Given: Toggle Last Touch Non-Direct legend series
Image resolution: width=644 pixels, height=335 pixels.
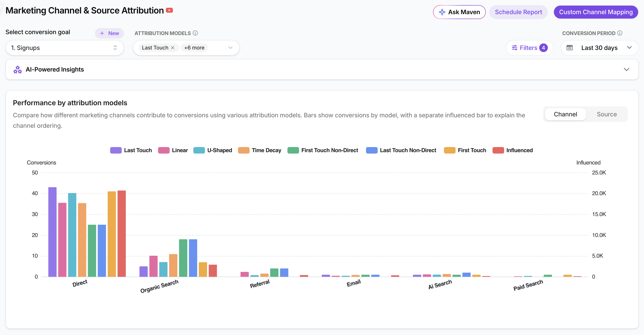Looking at the screenshot, I should [401, 150].
